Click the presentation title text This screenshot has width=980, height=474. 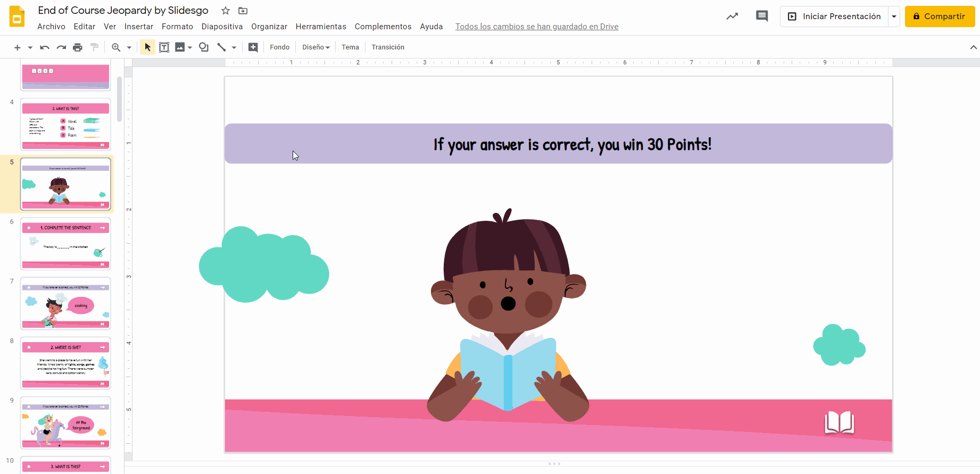[x=123, y=11]
